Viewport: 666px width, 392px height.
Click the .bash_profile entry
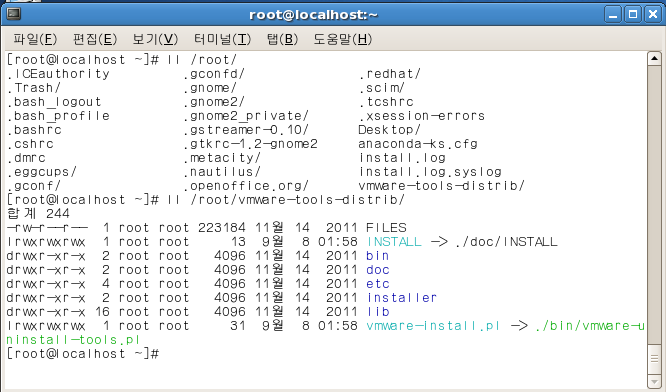click(x=59, y=116)
